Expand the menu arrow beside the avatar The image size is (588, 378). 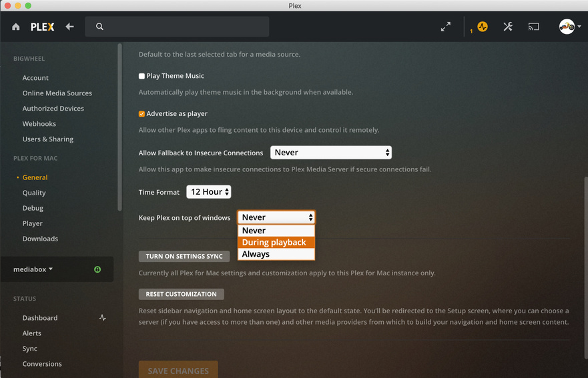tap(579, 27)
